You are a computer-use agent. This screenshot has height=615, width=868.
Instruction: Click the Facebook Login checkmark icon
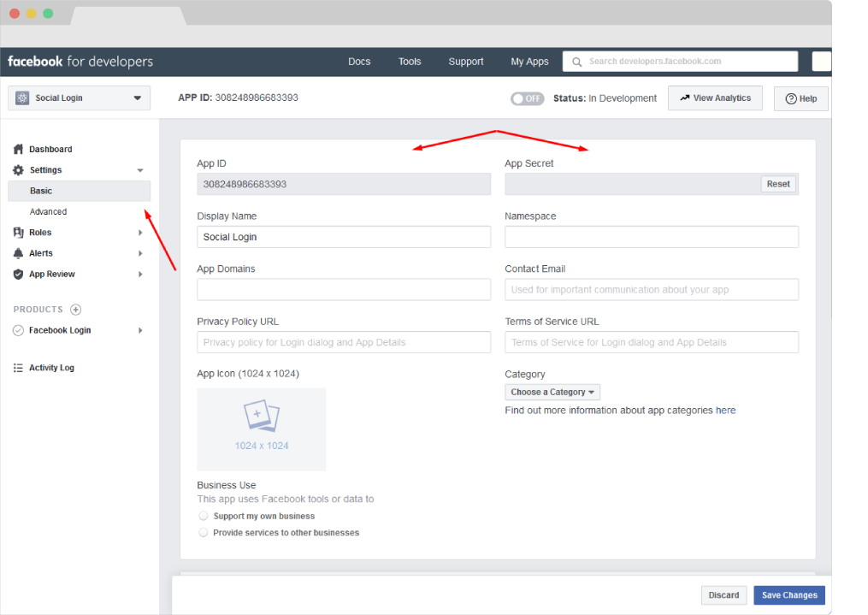coord(18,330)
